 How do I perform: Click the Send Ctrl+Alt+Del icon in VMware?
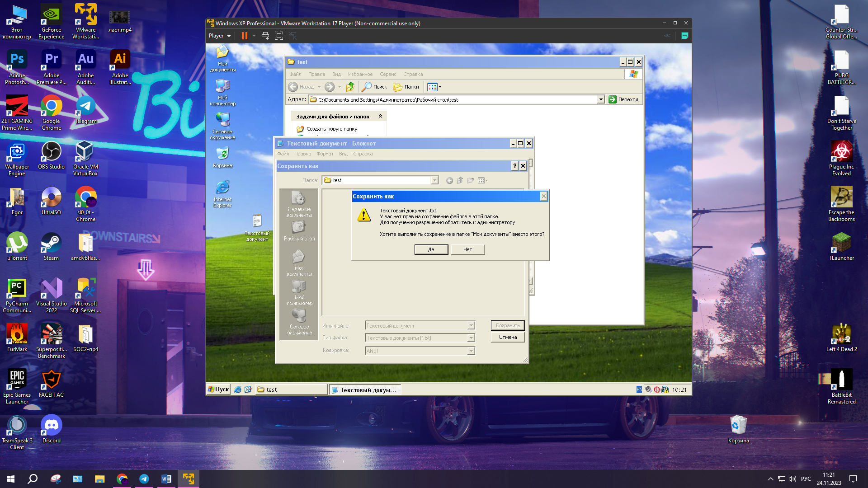click(265, 36)
